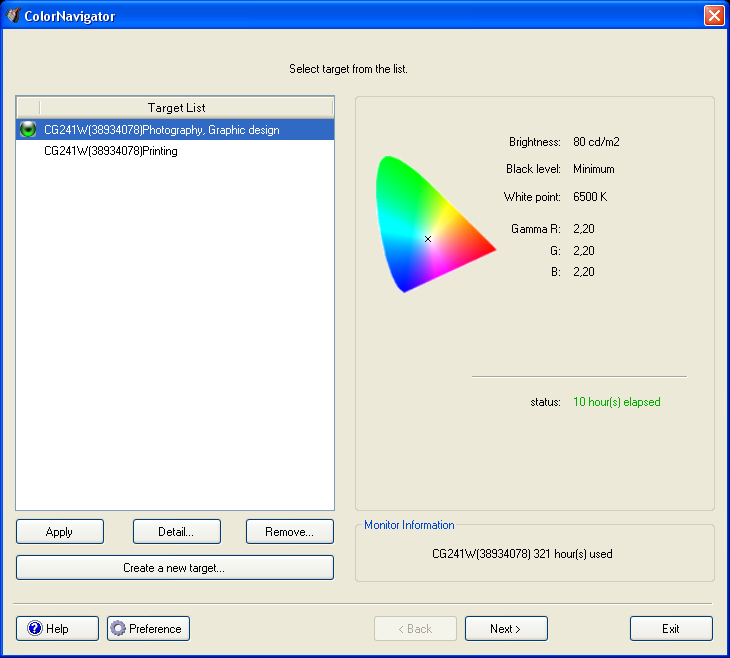
Task: Click the greyed-out Back button
Action: coord(415,629)
